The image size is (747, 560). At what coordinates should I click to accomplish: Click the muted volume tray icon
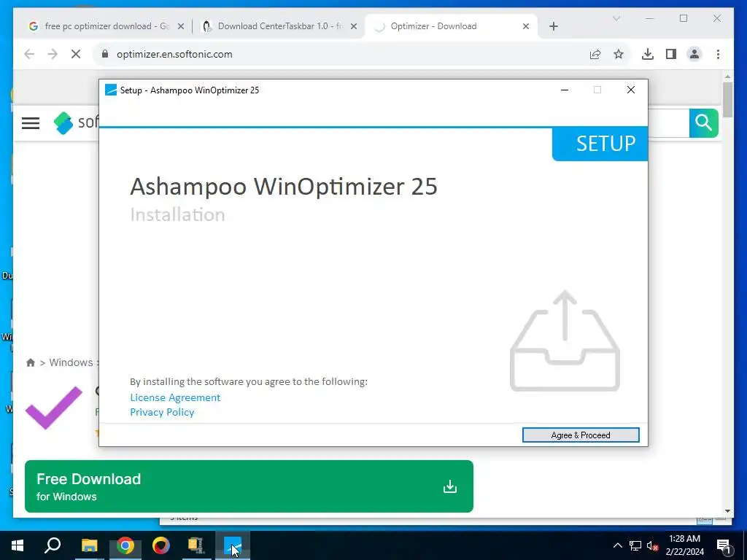pyautogui.click(x=652, y=545)
